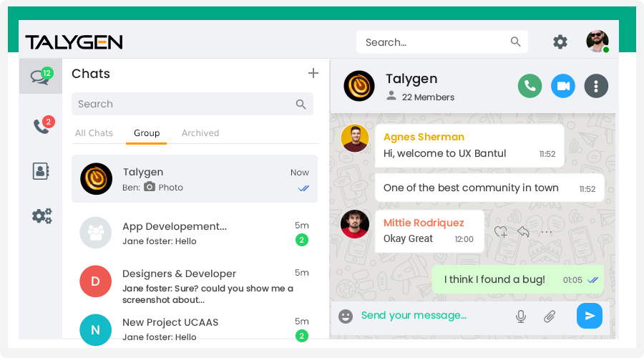Start a voice call with Talygen group
This screenshot has width=644, height=358.
point(530,86)
